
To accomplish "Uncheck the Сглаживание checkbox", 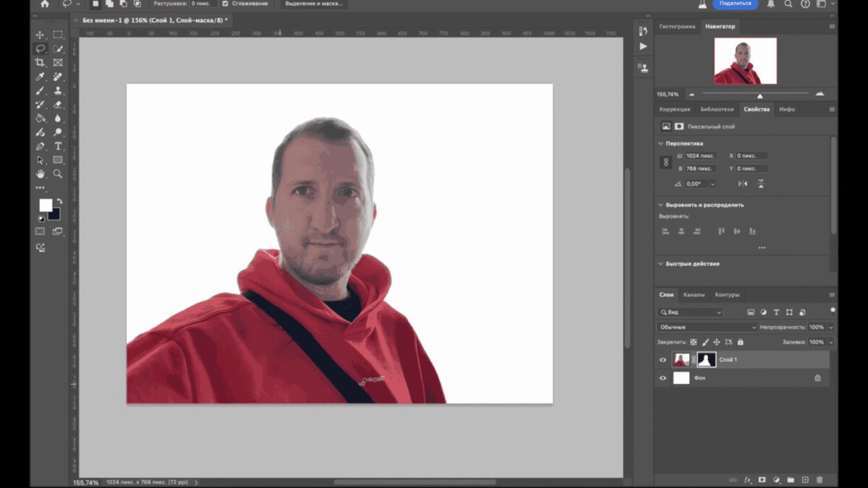I will [226, 4].
